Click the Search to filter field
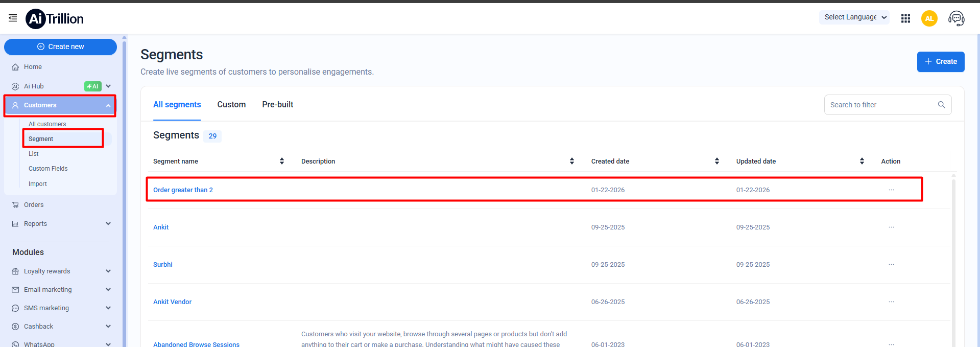 [881, 105]
